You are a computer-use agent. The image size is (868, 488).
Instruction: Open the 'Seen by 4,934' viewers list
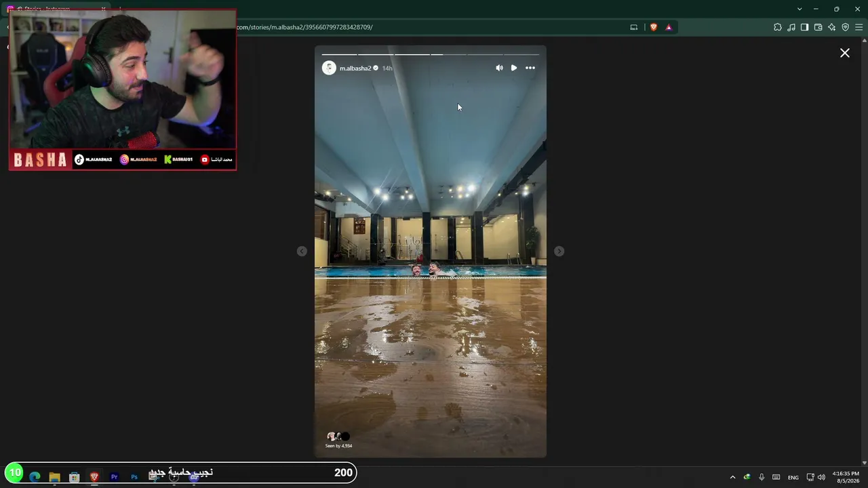pos(338,440)
